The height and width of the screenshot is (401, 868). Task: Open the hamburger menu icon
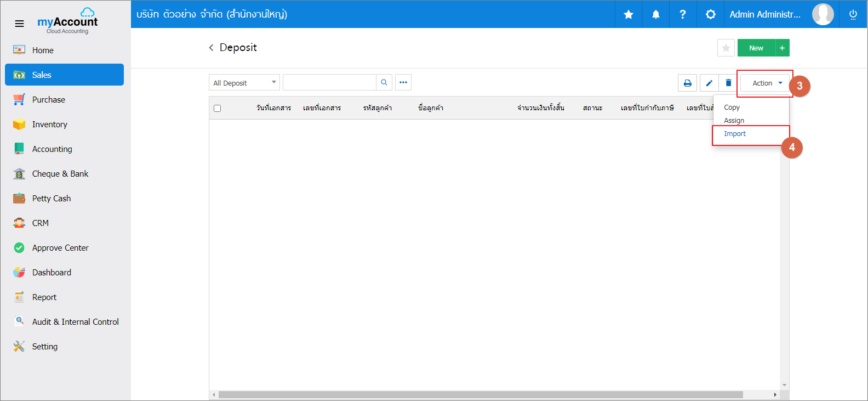pos(19,24)
